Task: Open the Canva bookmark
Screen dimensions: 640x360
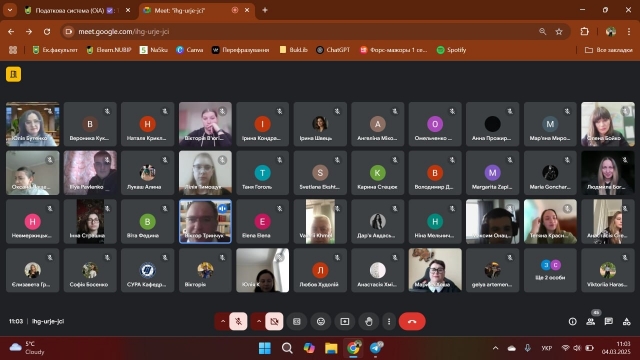Action: point(190,50)
